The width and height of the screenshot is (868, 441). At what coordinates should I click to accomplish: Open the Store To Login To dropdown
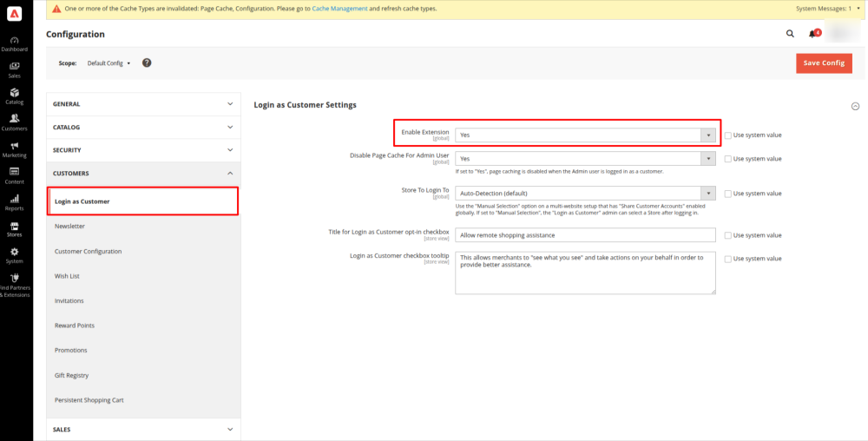click(x=585, y=194)
